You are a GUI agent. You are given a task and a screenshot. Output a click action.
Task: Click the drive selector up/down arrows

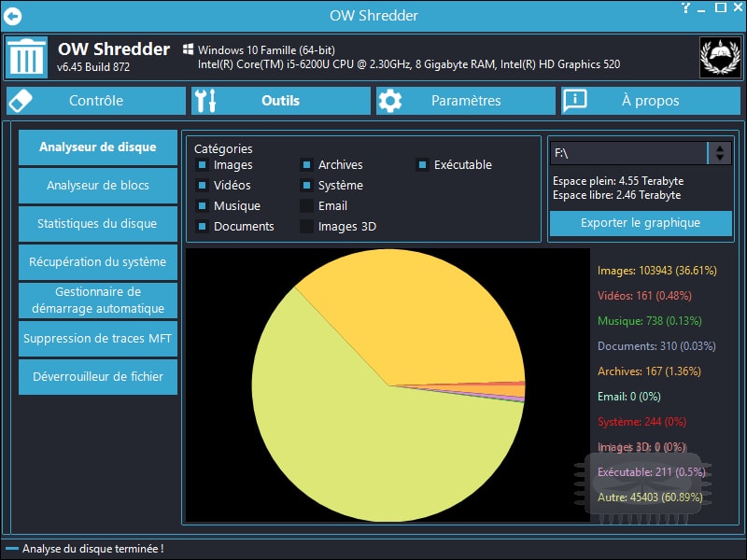click(x=720, y=153)
